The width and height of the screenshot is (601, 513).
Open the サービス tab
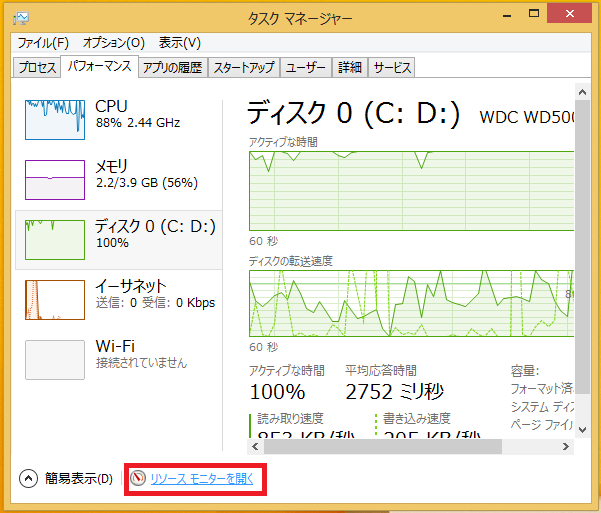(392, 67)
